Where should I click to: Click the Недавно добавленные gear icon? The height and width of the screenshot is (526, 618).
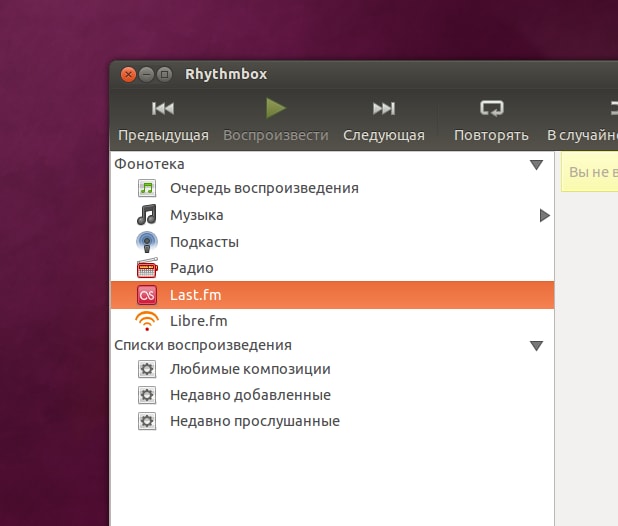click(147, 395)
